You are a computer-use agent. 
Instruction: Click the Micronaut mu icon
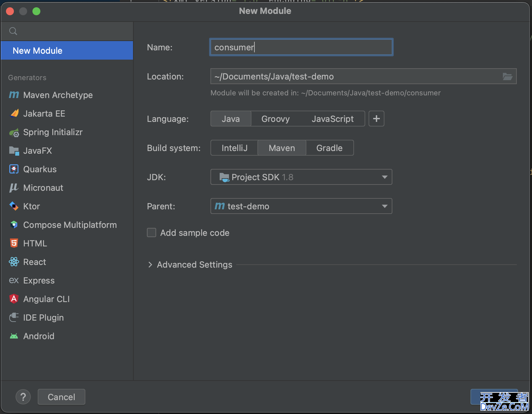(x=14, y=188)
